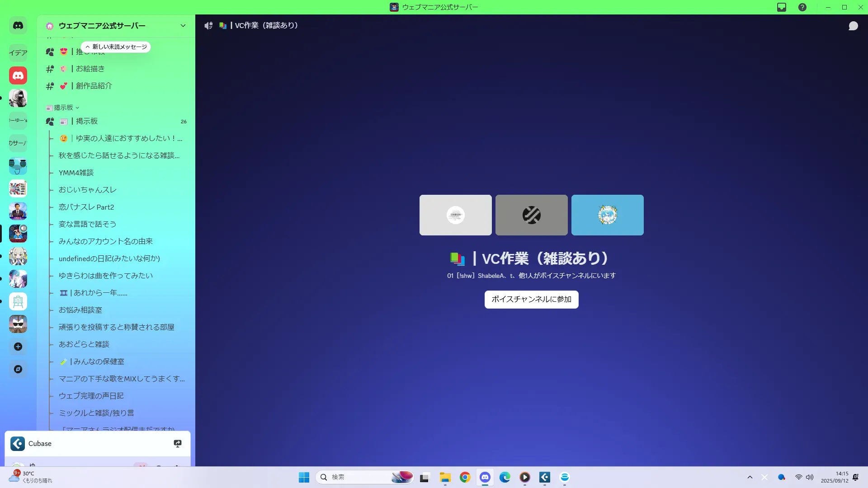Share Cubase screen using the stream icon
The image size is (868, 488).
[x=178, y=444]
